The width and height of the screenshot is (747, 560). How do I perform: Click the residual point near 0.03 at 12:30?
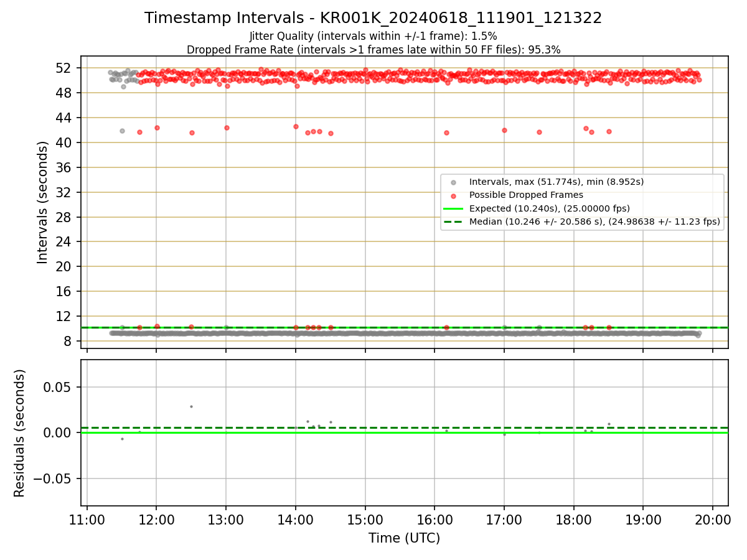(x=191, y=406)
